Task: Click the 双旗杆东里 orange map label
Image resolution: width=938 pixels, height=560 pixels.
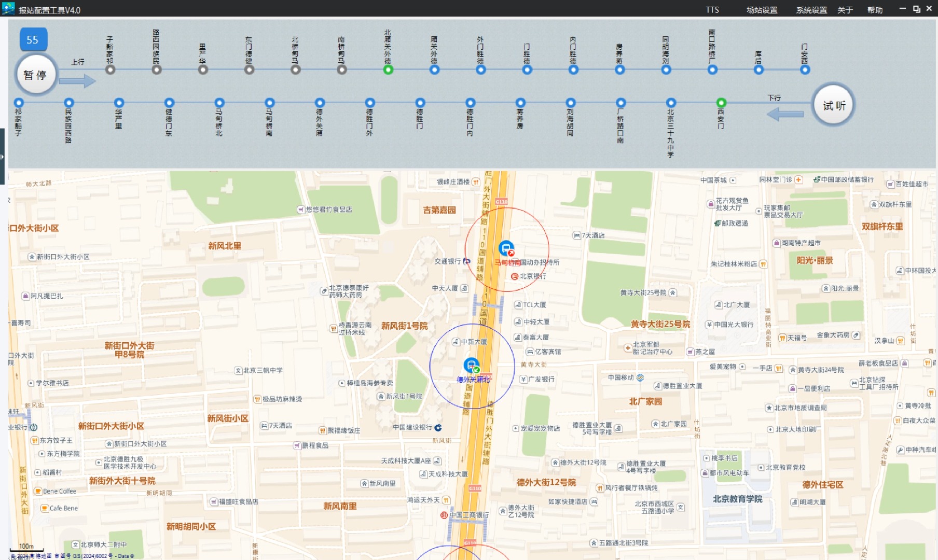Action: [x=882, y=227]
